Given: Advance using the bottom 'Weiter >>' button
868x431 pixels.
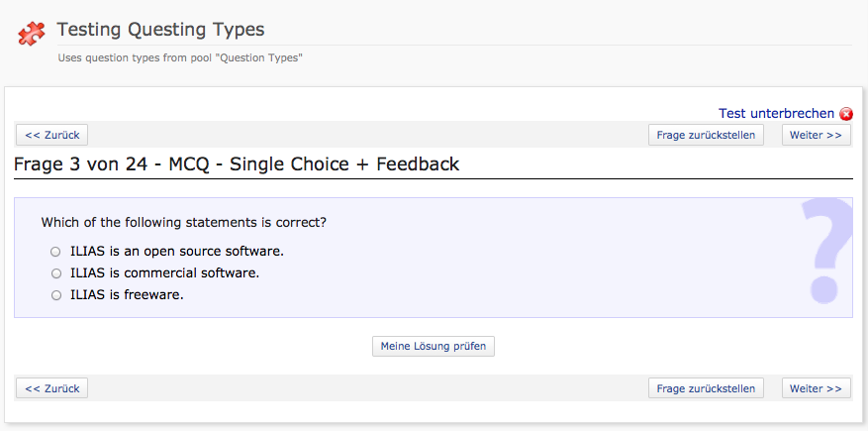Looking at the screenshot, I should (x=816, y=388).
